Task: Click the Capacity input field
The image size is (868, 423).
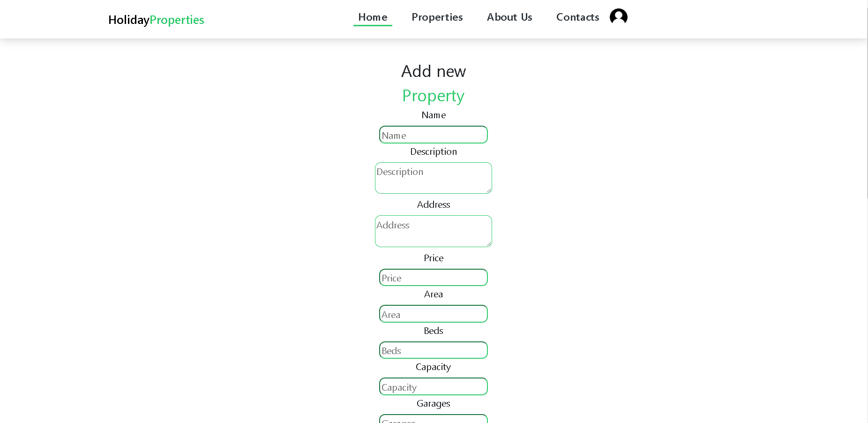Action: click(433, 386)
